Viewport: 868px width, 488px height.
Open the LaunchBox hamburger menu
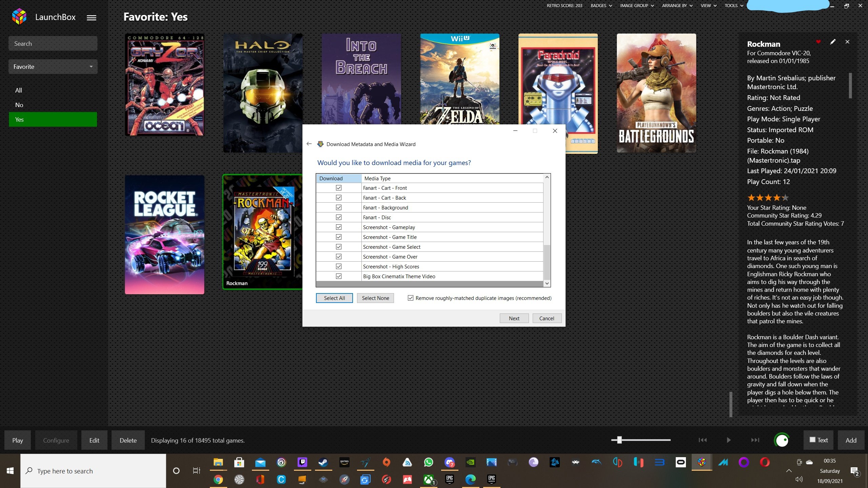point(92,18)
